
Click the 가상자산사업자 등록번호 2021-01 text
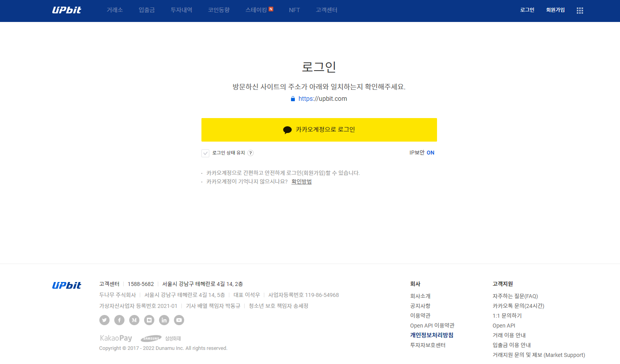pos(138,306)
